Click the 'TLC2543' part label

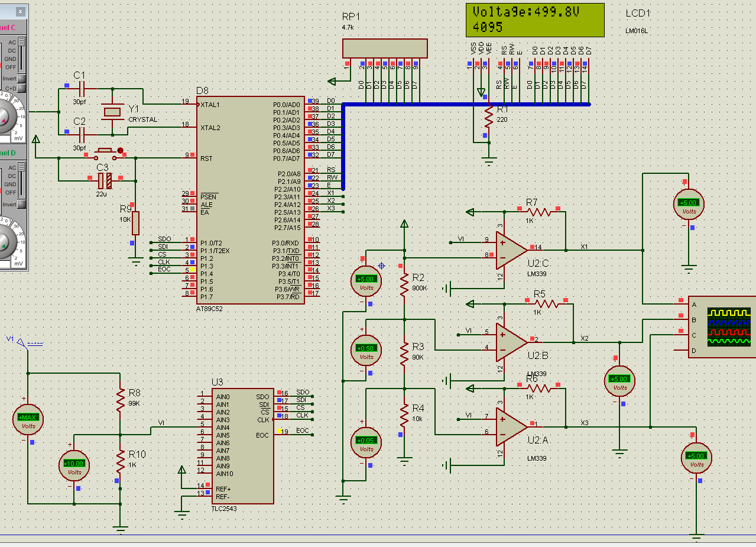(224, 509)
